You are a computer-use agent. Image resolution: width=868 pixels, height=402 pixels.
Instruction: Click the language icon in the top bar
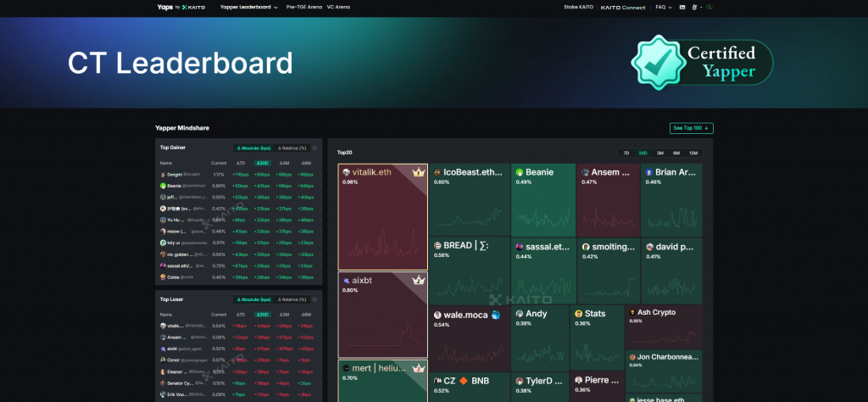tap(682, 7)
